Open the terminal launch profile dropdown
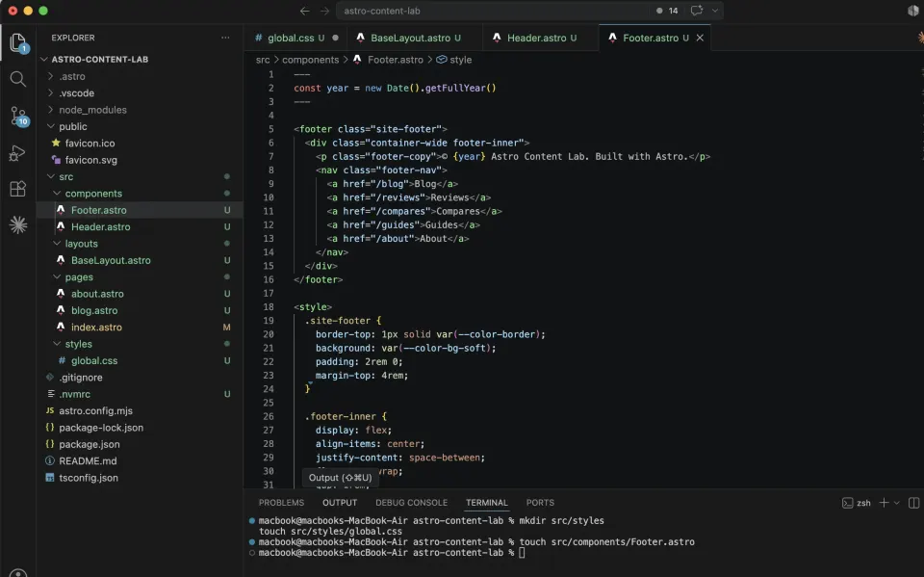 [897, 503]
